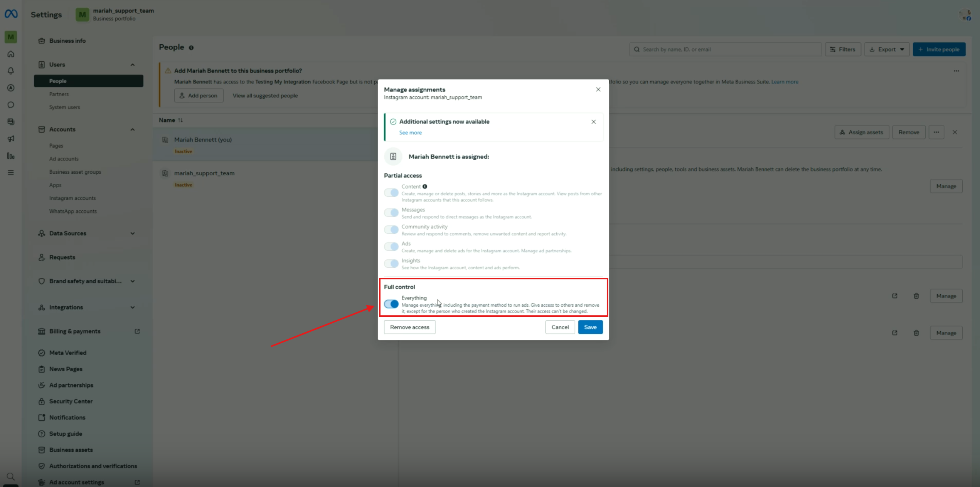This screenshot has width=980, height=487.
Task: Click the green M portfolio avatar in left rail
Action: (x=11, y=37)
